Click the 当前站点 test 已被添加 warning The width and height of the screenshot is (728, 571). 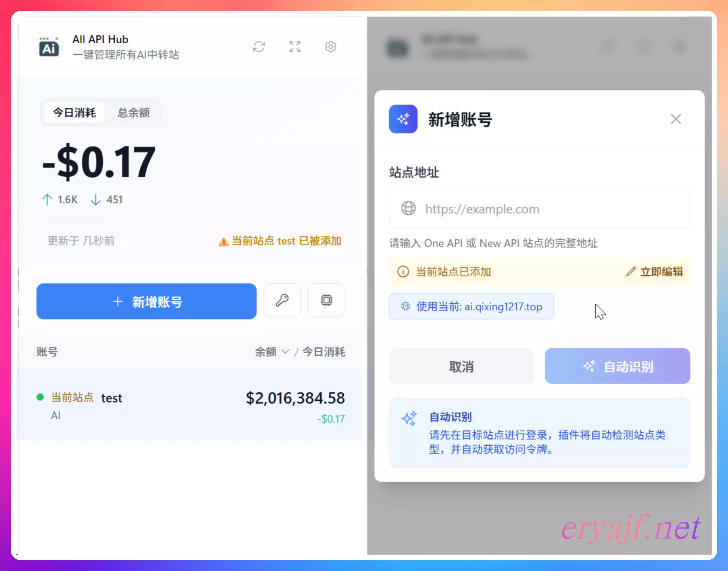click(280, 241)
